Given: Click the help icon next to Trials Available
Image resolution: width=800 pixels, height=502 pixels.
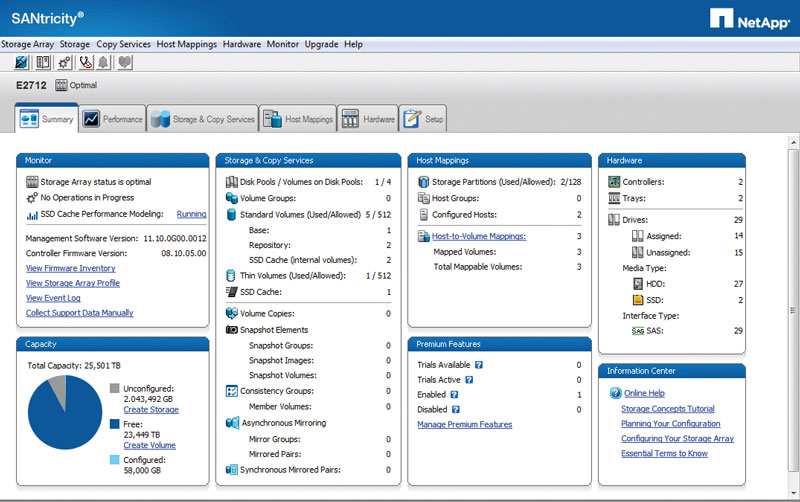Looking at the screenshot, I should pyautogui.click(x=479, y=365).
